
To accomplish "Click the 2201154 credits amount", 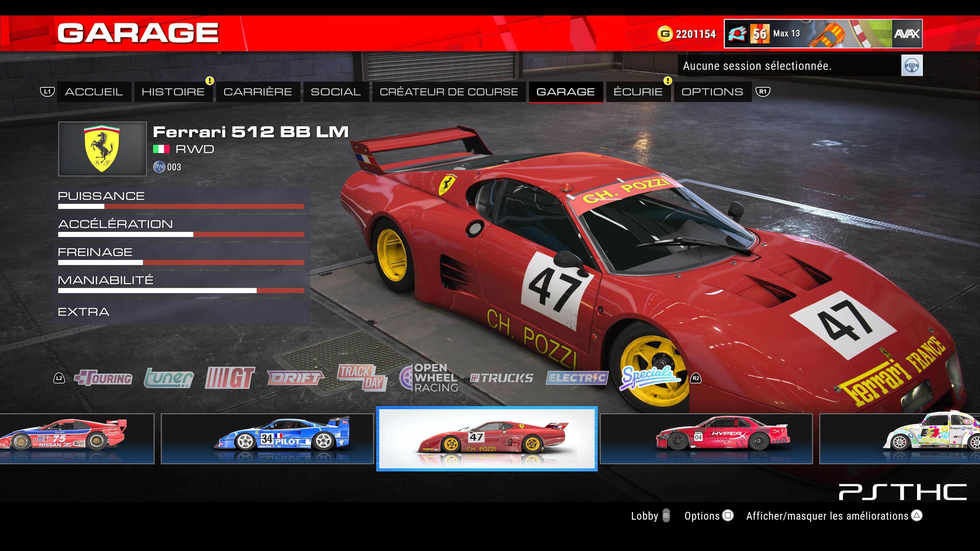I will coord(695,34).
